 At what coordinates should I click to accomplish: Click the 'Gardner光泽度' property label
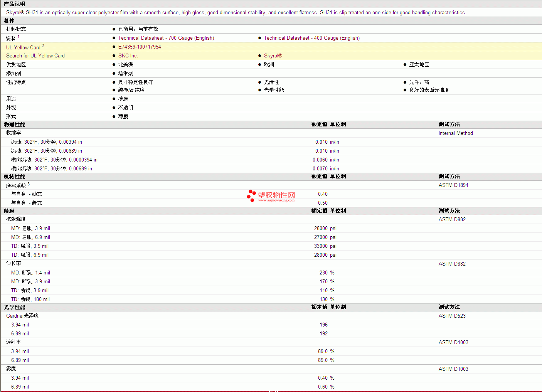point(22,316)
